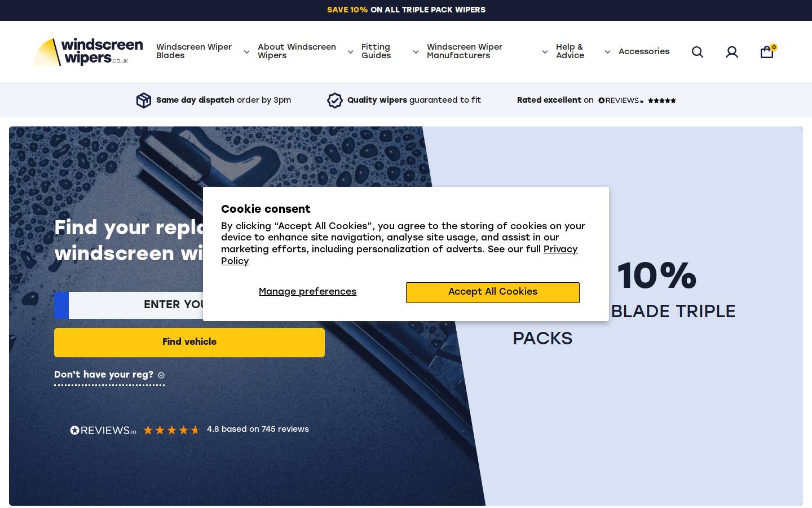Viewport: 812px width, 508px height.
Task: Click "Rated excellent on" text
Action: coord(555,100)
